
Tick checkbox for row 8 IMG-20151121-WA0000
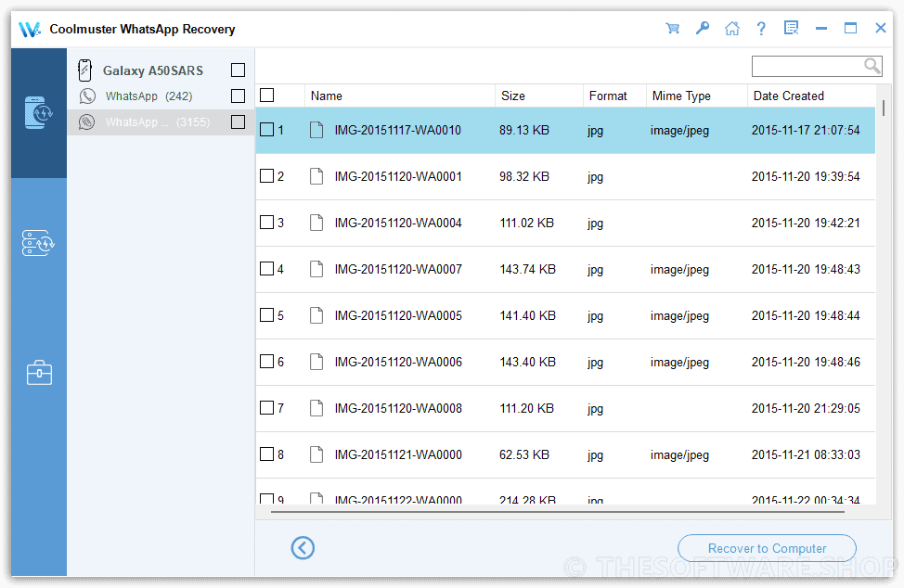click(x=267, y=454)
